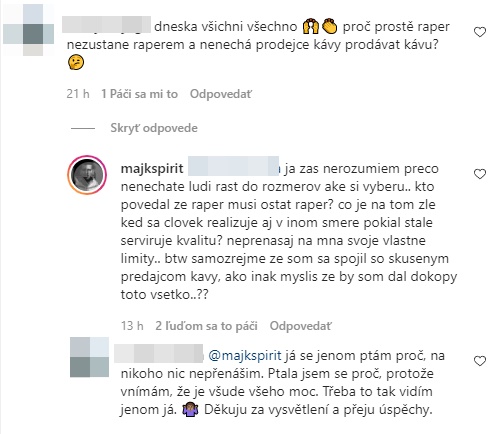Like majkspirit's reply with the heart icon
The image size is (500, 434).
tap(480, 174)
